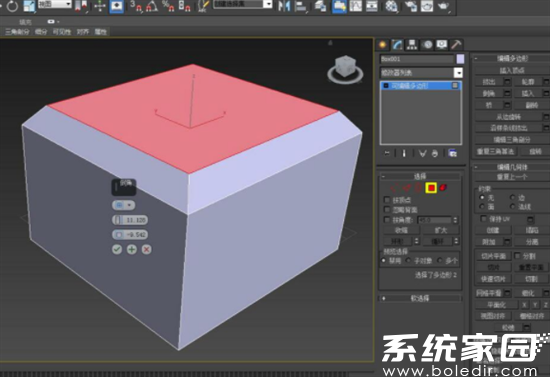Open the Utilities hammer panel tab
This screenshot has height=377, width=550.
tap(456, 45)
